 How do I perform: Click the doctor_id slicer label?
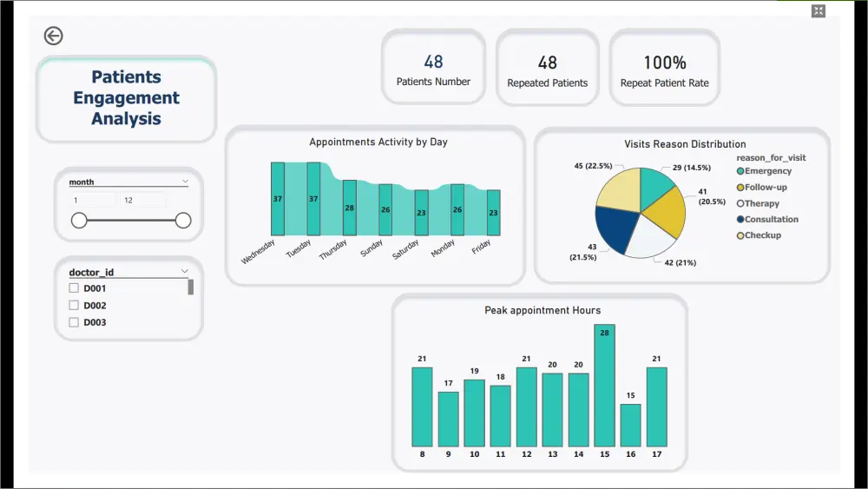tap(91, 272)
